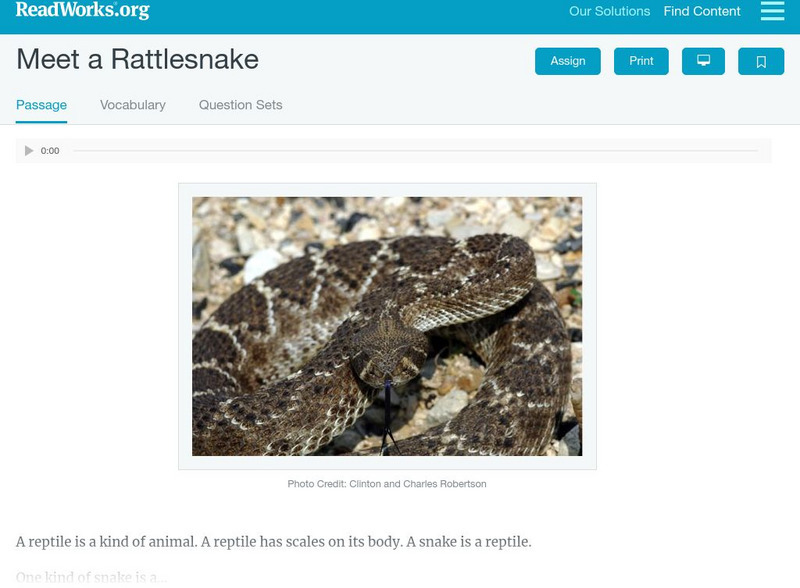This screenshot has height=588, width=800.
Task: Click the Meet a Rattlesnake title
Action: (x=137, y=59)
